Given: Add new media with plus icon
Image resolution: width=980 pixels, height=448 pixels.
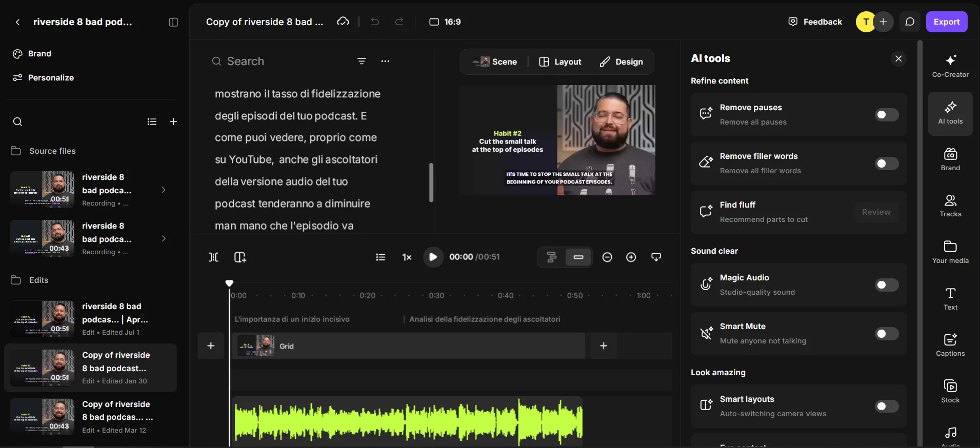Looking at the screenshot, I should tap(173, 121).
